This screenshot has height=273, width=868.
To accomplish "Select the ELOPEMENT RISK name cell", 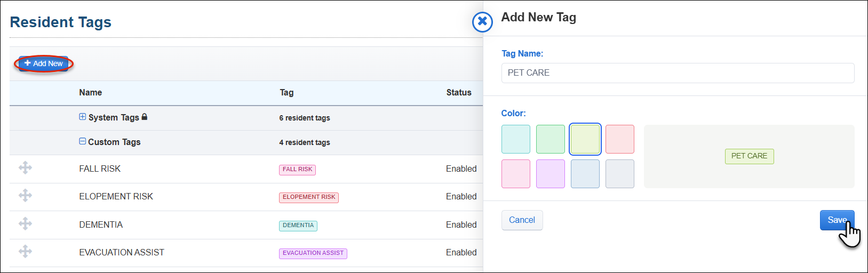I will (x=116, y=196).
